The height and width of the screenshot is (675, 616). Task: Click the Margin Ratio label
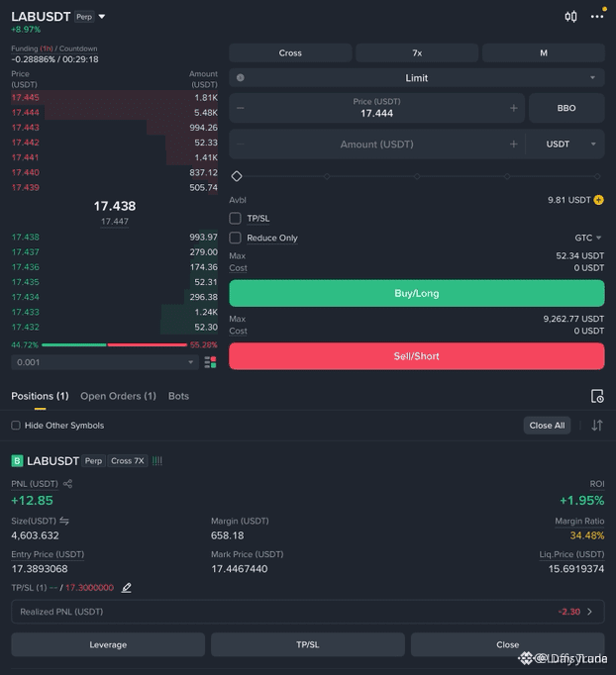[x=579, y=522]
